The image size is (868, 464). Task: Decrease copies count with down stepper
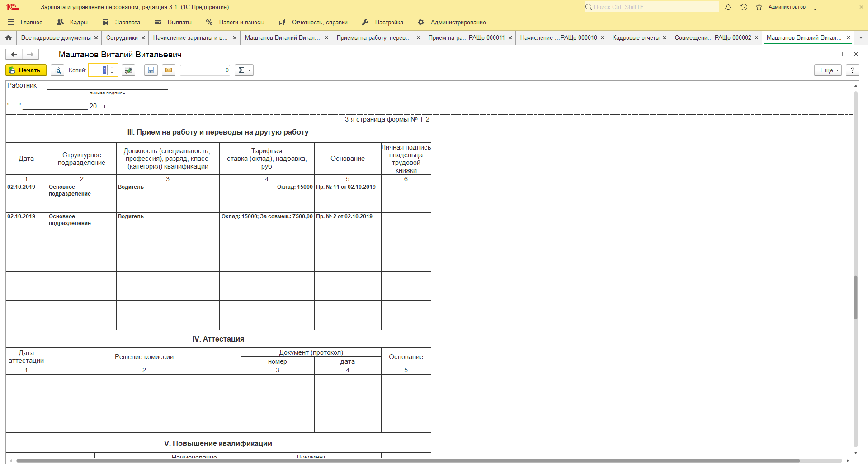coord(113,73)
